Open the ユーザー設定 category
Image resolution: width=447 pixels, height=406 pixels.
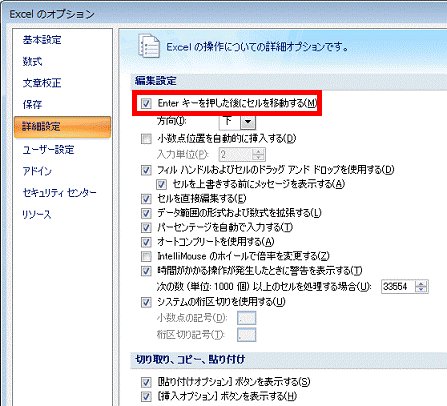click(48, 150)
